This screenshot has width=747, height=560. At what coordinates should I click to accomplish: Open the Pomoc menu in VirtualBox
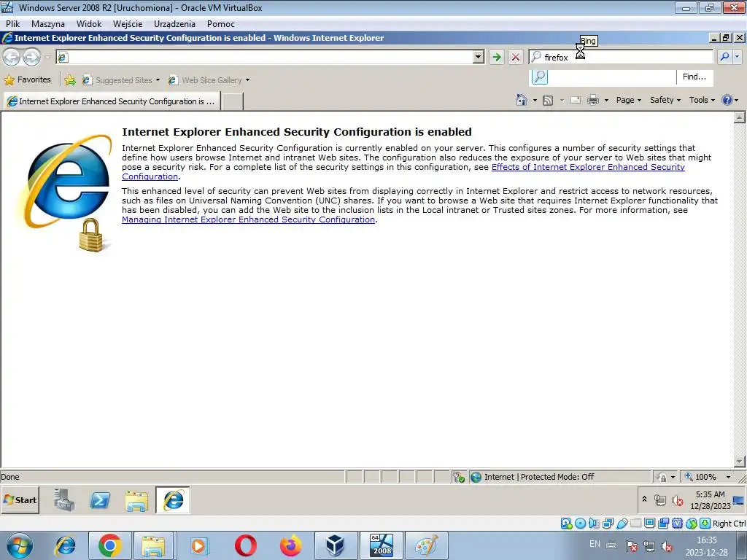[220, 24]
